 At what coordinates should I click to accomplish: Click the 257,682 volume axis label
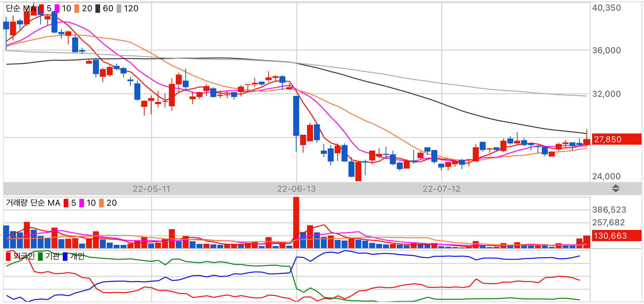609,222
